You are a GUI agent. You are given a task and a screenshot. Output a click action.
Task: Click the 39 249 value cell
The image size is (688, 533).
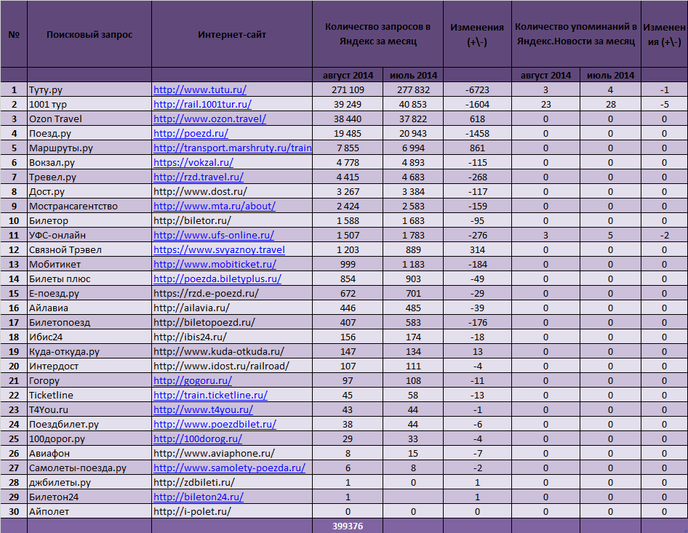pyautogui.click(x=348, y=104)
